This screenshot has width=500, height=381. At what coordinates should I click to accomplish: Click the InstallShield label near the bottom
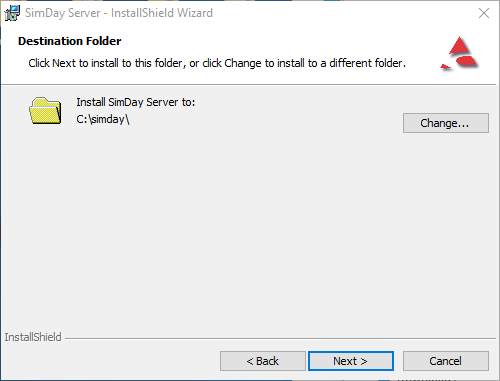tap(33, 337)
